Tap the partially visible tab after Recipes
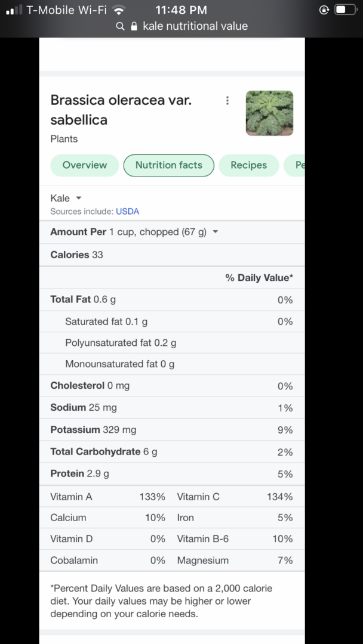 (294, 165)
